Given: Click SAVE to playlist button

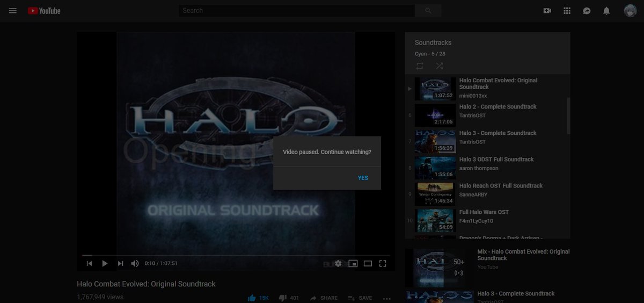Looking at the screenshot, I should (x=360, y=298).
